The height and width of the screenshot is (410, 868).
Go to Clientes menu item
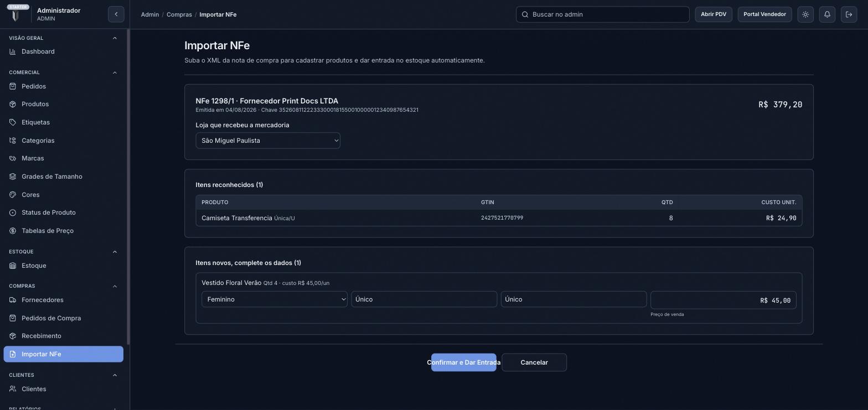tap(64, 389)
